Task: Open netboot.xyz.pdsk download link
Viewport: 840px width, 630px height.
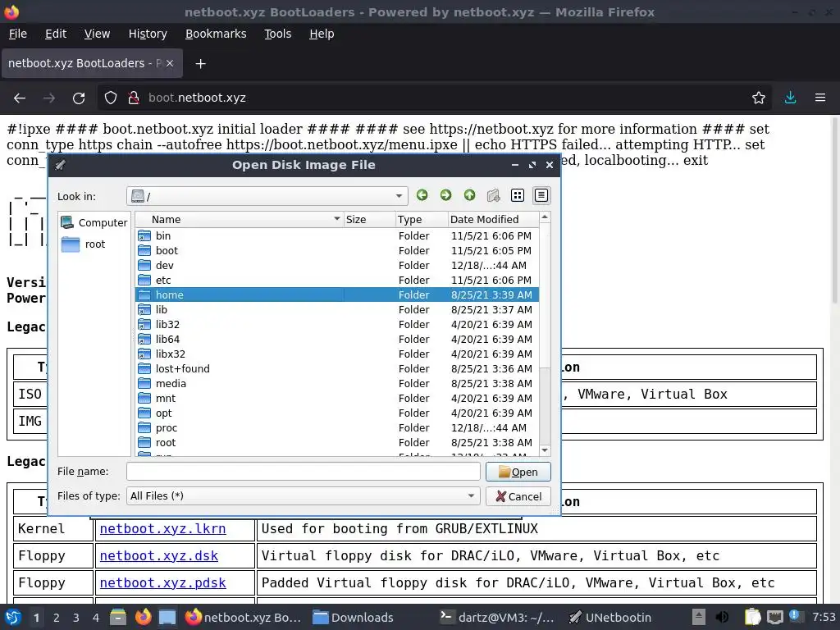Action: pyautogui.click(x=163, y=583)
